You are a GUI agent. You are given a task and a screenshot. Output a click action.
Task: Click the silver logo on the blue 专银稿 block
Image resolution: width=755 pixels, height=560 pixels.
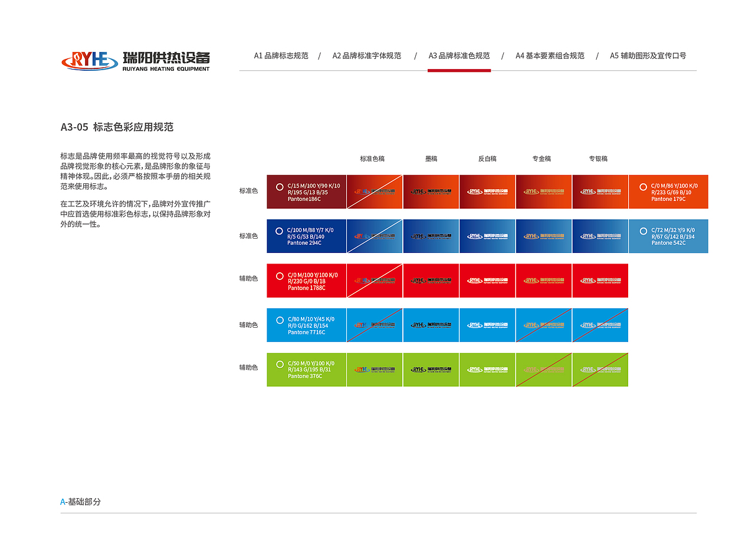(x=600, y=236)
